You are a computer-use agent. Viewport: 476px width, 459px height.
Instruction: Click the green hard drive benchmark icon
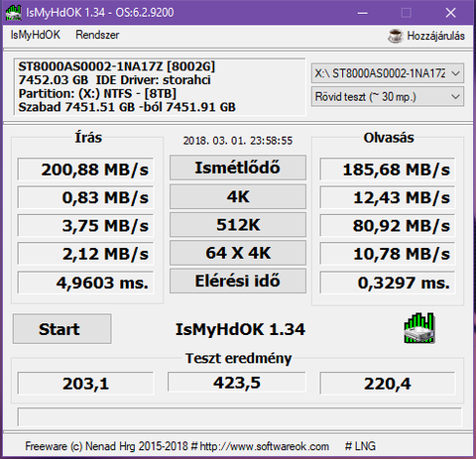[x=419, y=328]
